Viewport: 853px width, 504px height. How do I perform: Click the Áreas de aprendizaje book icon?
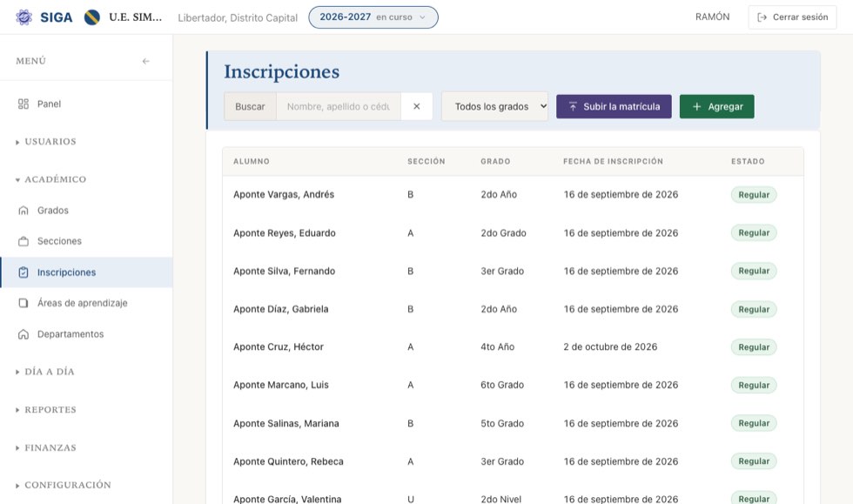[24, 303]
